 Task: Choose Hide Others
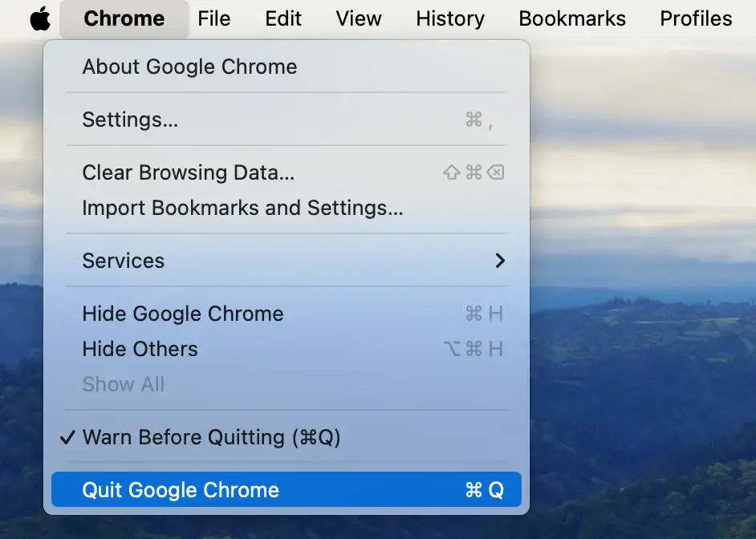coord(287,349)
